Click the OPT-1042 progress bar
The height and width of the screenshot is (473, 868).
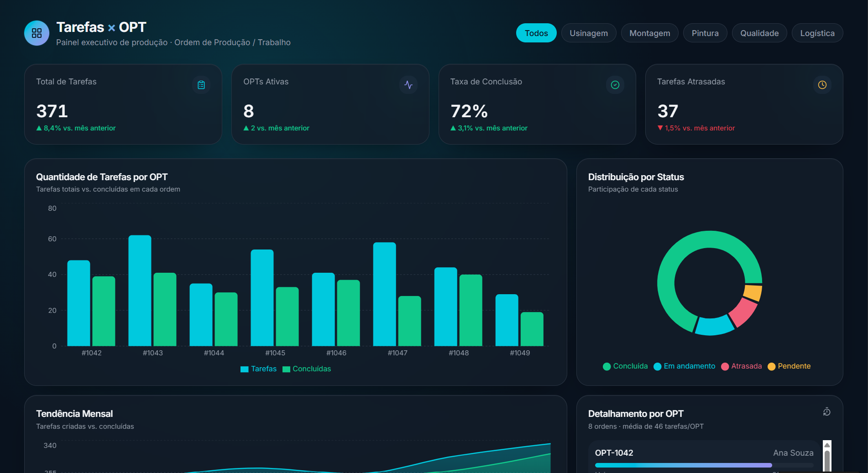tap(704, 465)
